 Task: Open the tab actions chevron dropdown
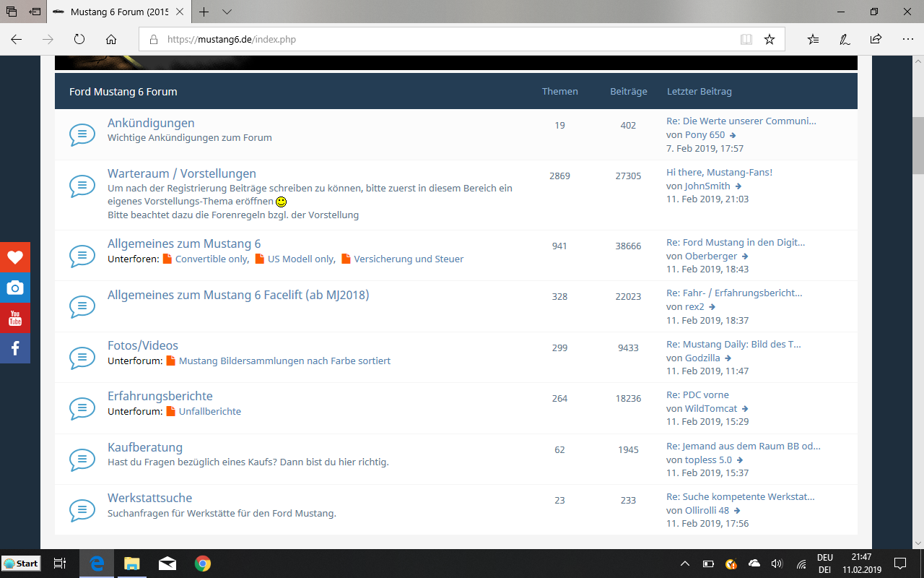tap(227, 12)
